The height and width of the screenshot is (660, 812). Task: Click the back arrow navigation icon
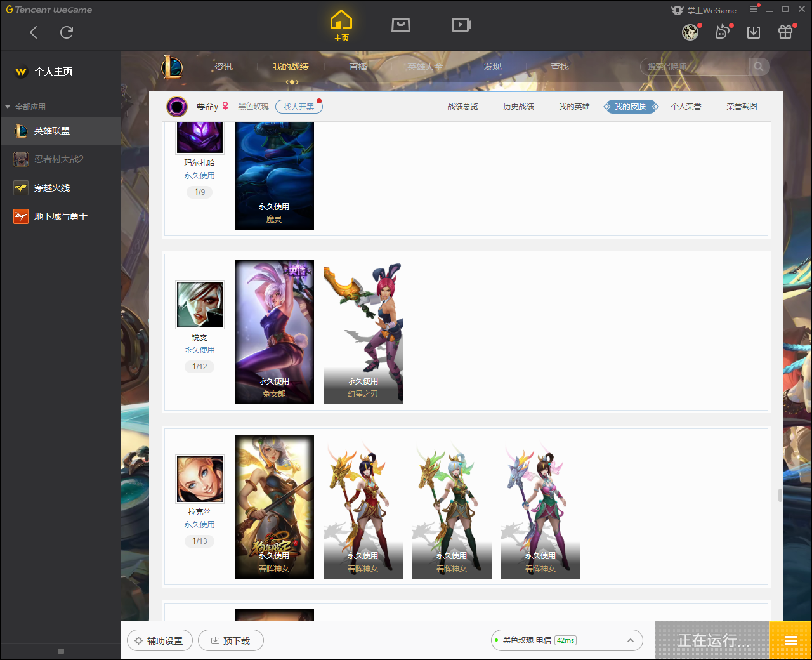34,32
